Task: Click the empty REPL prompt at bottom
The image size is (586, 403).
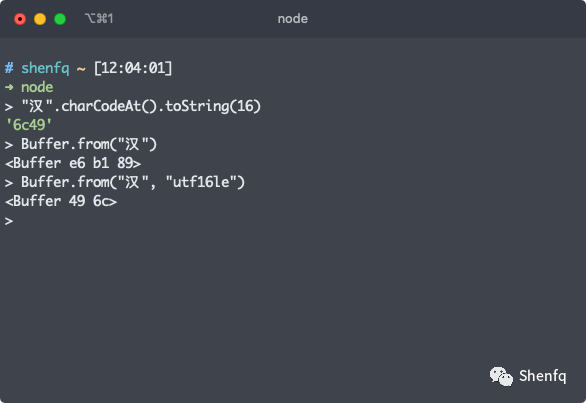Action: click(x=9, y=221)
